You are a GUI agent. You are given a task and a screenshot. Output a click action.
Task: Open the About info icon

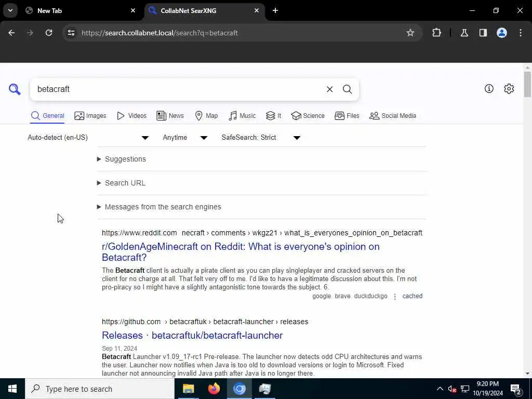489,88
